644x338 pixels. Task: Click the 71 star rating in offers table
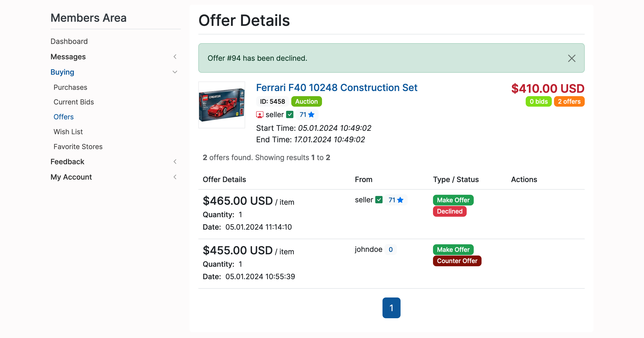[x=396, y=200]
